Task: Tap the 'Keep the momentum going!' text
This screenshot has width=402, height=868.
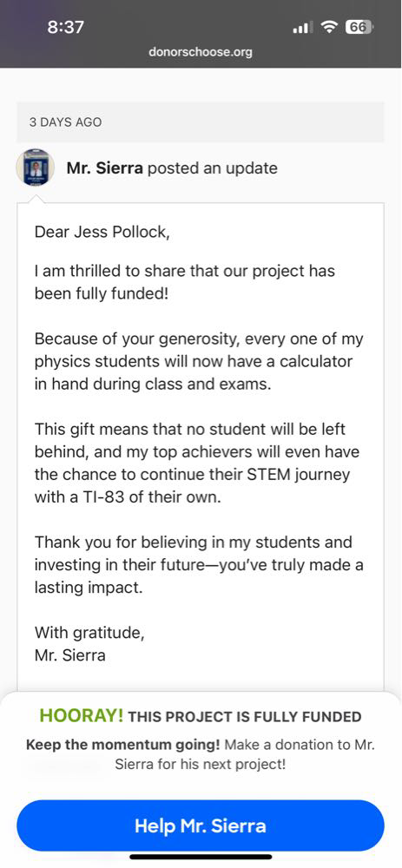Action: coord(123,745)
